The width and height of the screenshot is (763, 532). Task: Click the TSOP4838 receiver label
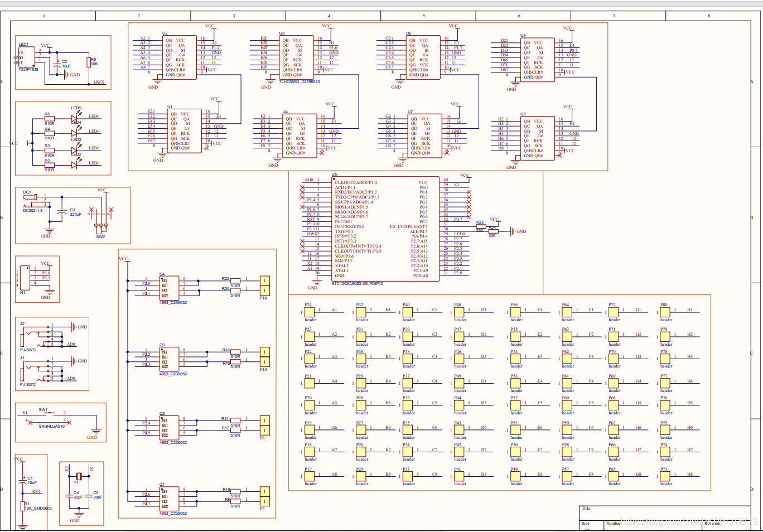point(28,70)
